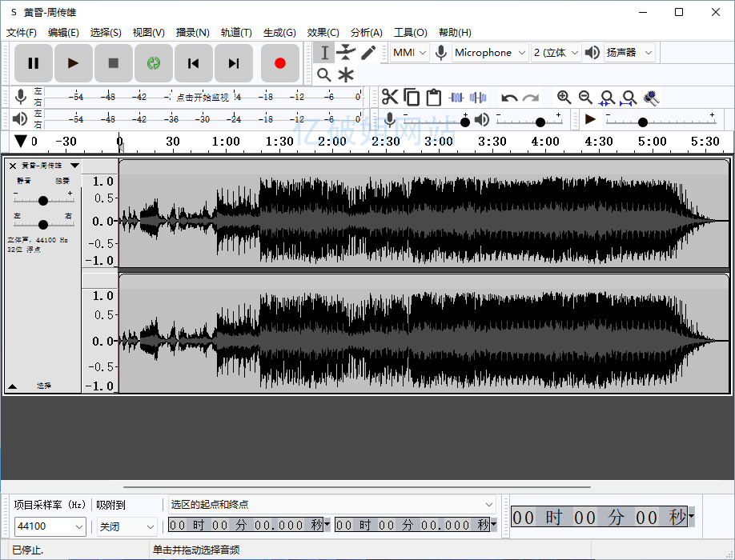Click the playback volume slider knob

pyautogui.click(x=540, y=122)
